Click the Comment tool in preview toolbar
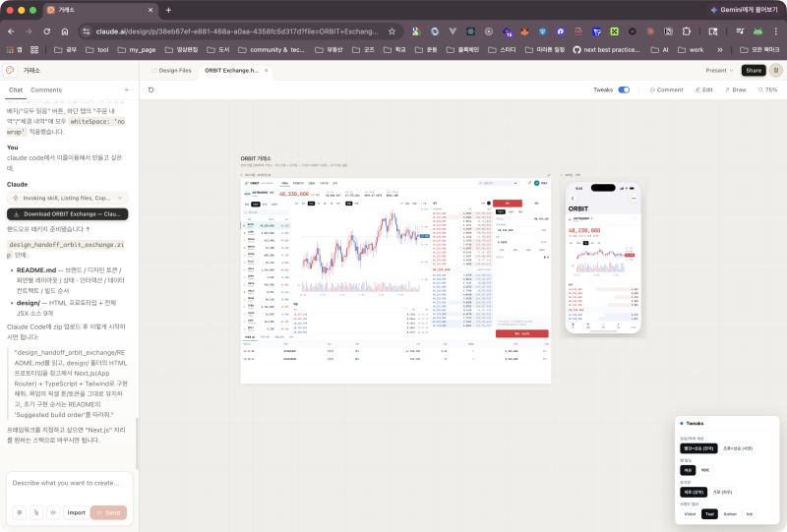The image size is (787, 532). tap(667, 89)
